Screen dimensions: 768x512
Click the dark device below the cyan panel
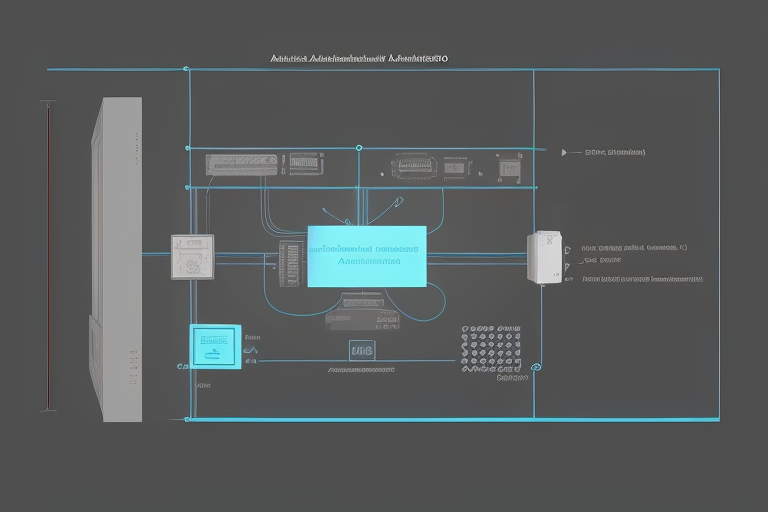point(360,312)
